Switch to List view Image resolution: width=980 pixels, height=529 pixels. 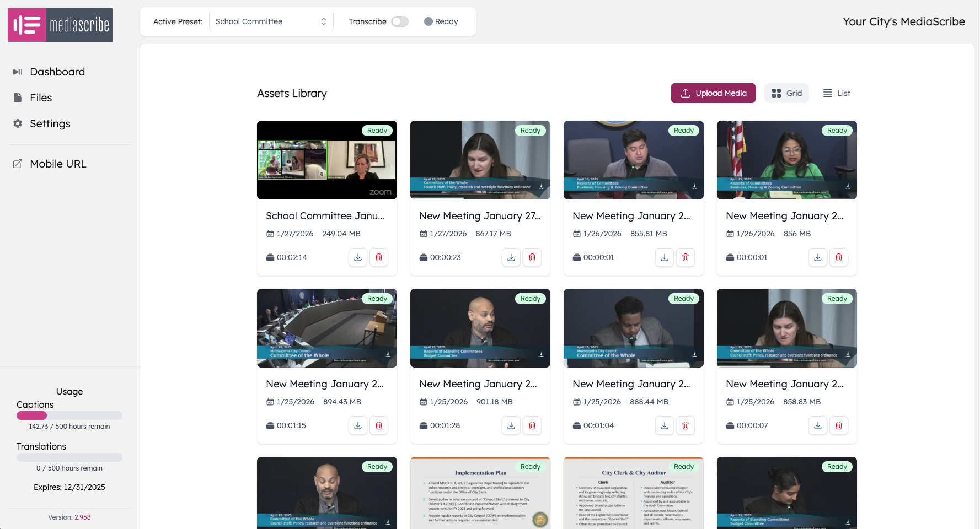click(x=836, y=93)
